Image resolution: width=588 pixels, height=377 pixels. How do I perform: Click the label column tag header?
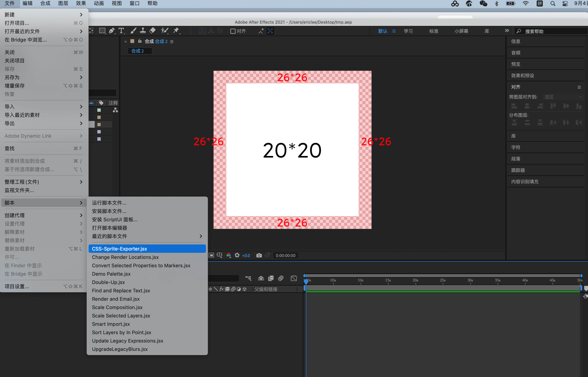tap(101, 103)
